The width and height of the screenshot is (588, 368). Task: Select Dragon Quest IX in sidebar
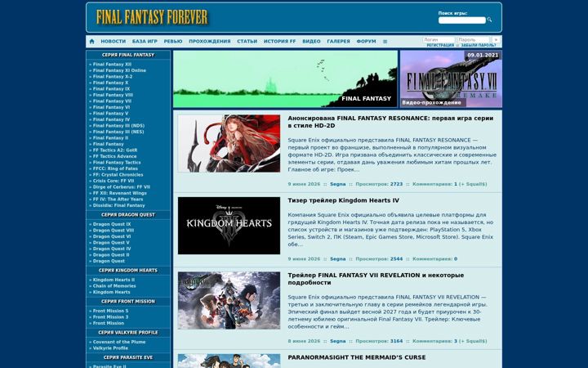(x=112, y=224)
